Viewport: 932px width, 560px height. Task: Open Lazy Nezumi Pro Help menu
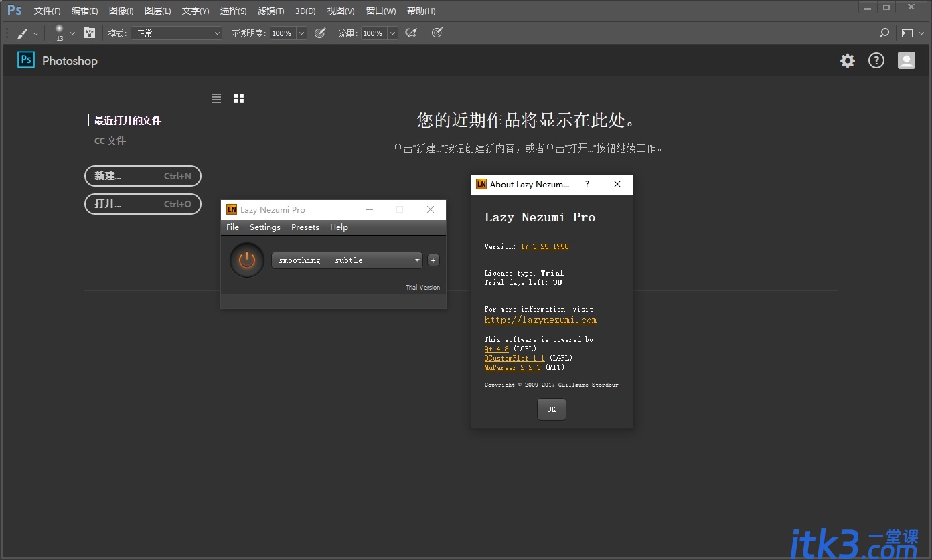click(x=339, y=227)
